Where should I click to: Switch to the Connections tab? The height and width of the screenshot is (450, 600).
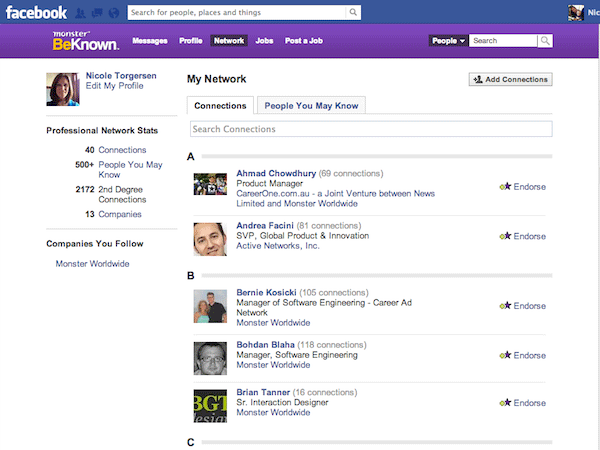pyautogui.click(x=220, y=106)
